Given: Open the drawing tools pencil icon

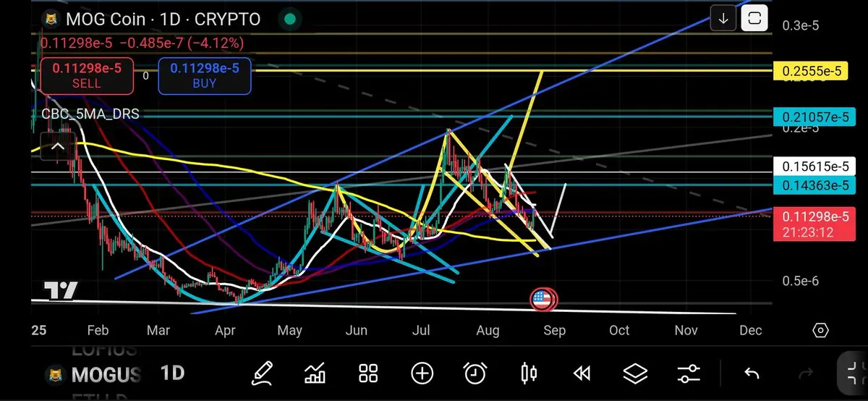Looking at the screenshot, I should pos(262,373).
